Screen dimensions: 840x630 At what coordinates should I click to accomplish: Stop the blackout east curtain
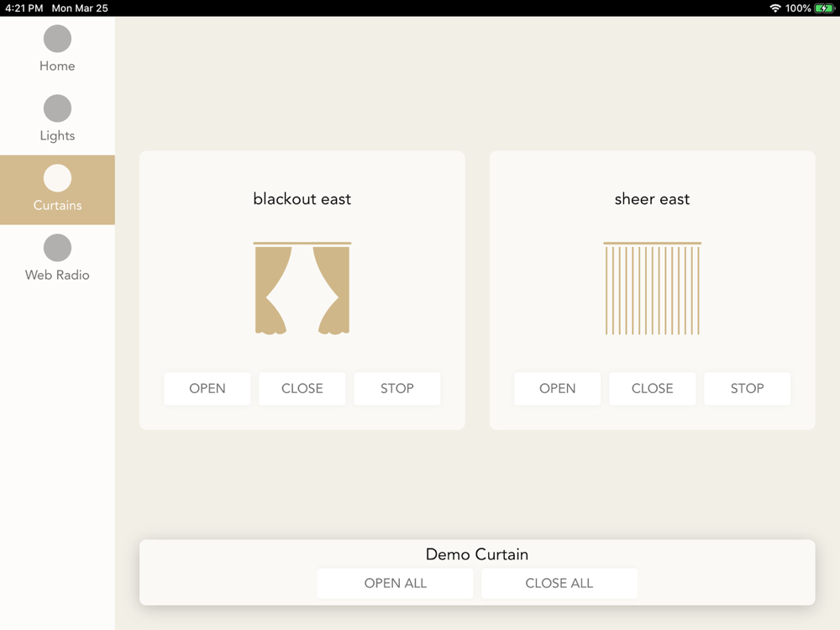(x=397, y=389)
